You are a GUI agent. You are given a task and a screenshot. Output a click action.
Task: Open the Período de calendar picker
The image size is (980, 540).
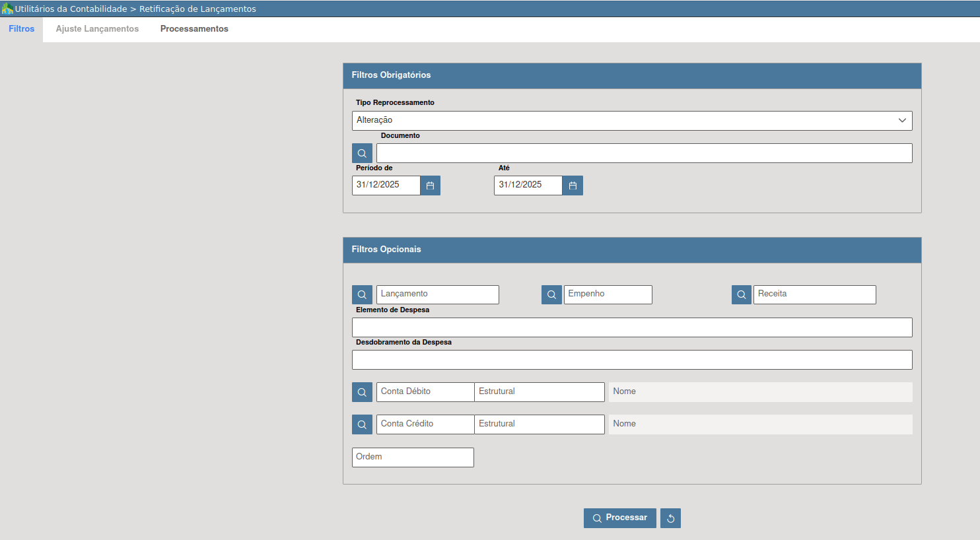pos(430,186)
